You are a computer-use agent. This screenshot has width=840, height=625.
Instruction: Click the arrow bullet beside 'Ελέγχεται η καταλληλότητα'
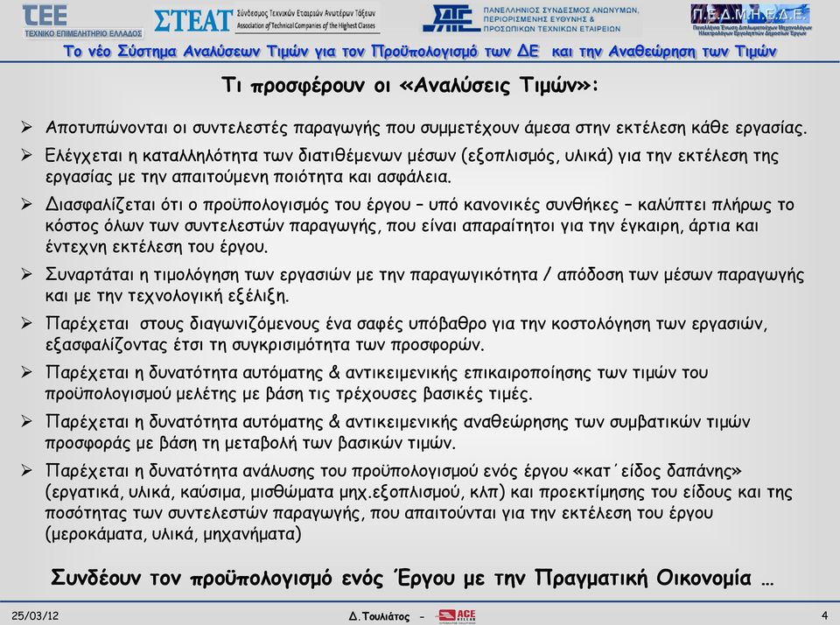(27, 156)
